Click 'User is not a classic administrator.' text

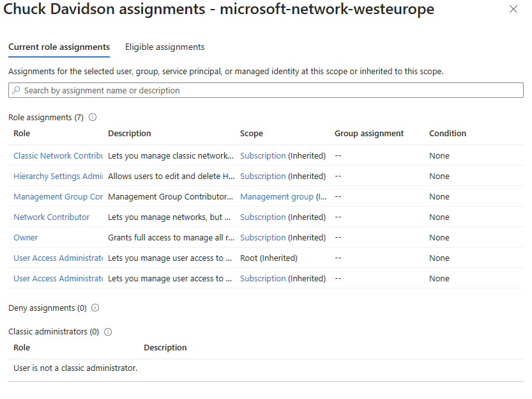pyautogui.click(x=75, y=368)
